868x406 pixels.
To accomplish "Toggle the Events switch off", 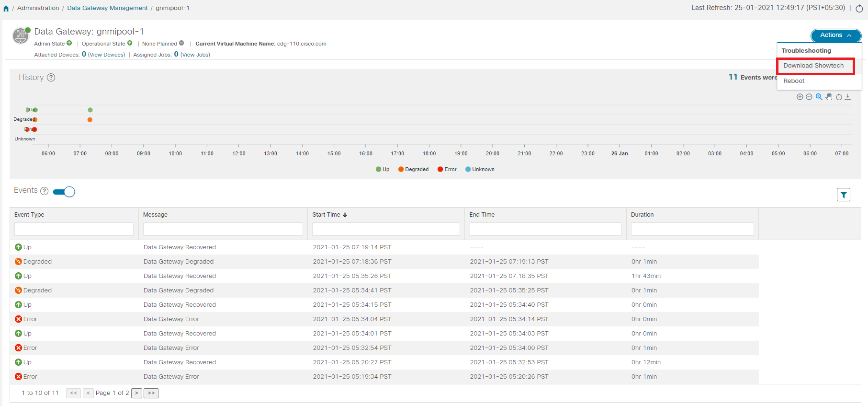I will point(64,192).
